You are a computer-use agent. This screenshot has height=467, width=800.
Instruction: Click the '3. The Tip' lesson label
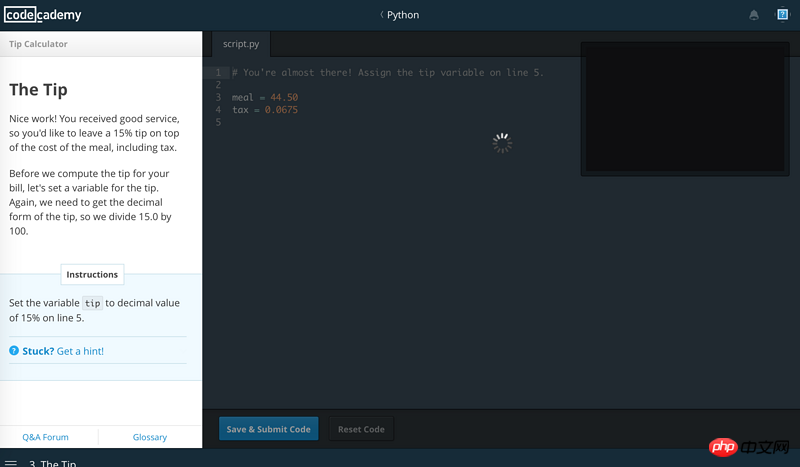pyautogui.click(x=53, y=463)
